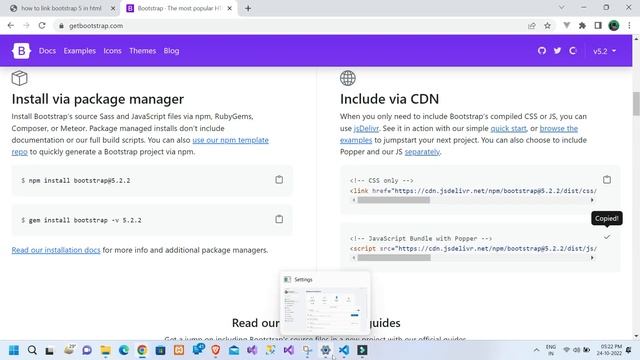
Task: Click the 'Include via CDN' heading
Action: pos(389,99)
